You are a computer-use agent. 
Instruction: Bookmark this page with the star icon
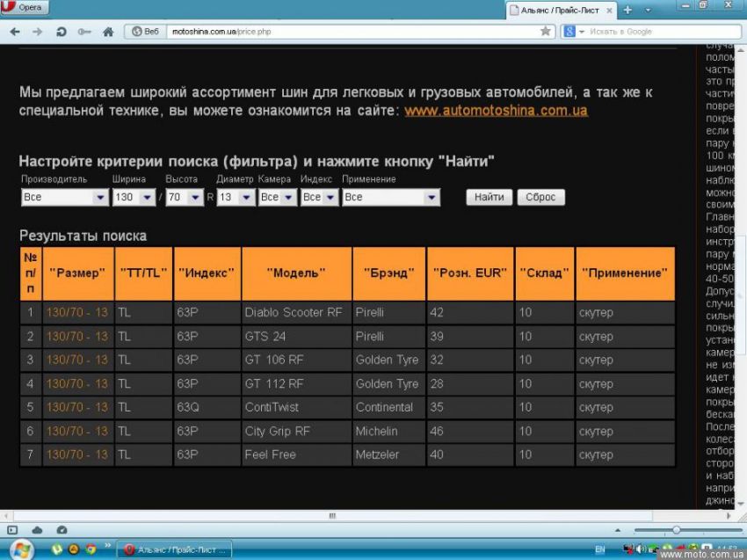(x=546, y=32)
